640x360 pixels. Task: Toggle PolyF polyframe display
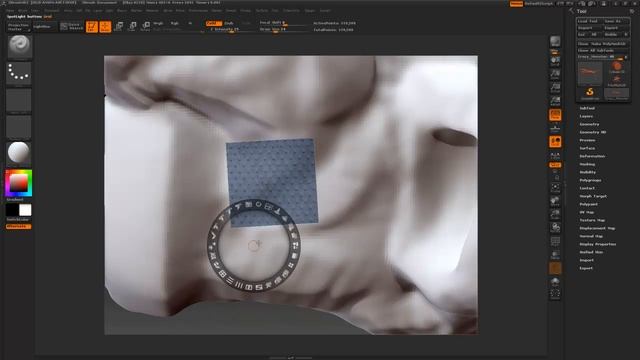[x=555, y=242]
